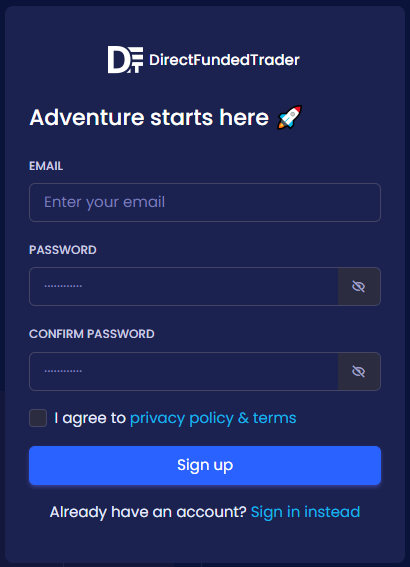Click the DirectFundedTrader brand name
The height and width of the screenshot is (567, 410).
click(x=224, y=60)
